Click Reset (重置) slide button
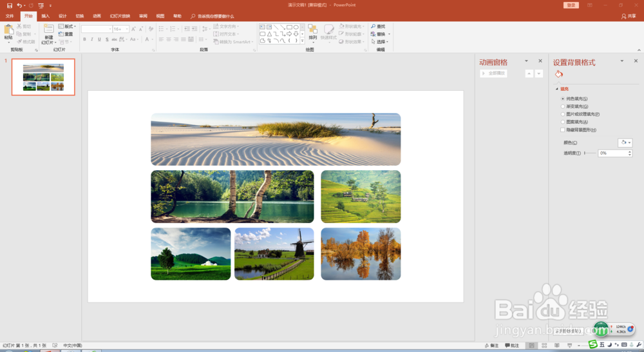The width and height of the screenshot is (644, 352). point(66,34)
